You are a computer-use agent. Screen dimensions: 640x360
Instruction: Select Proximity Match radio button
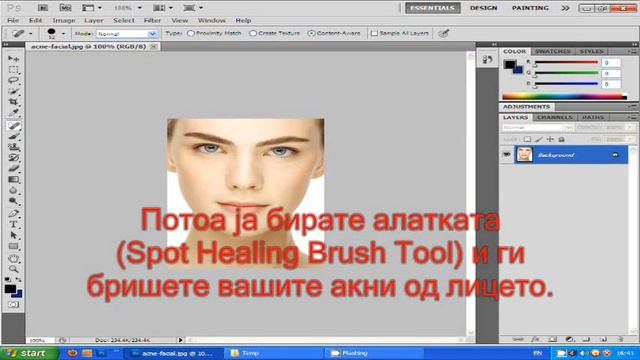pos(191,33)
